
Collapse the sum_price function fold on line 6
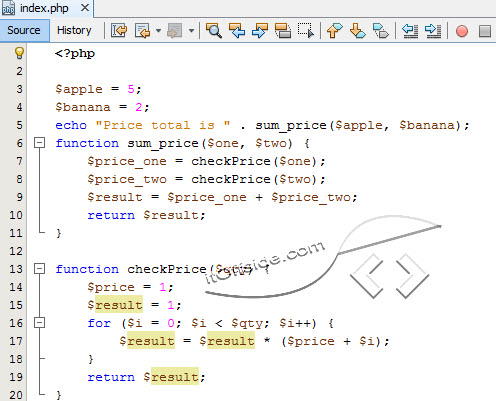click(39, 143)
